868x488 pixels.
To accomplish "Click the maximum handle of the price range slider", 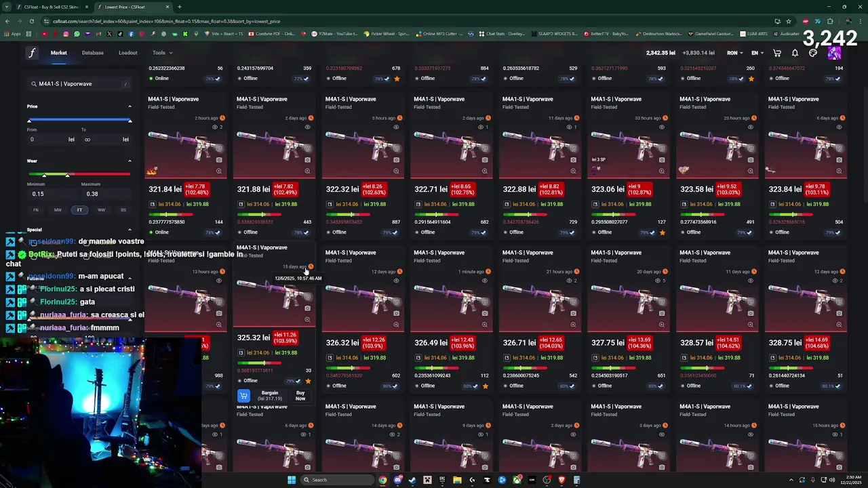I will click(x=130, y=121).
